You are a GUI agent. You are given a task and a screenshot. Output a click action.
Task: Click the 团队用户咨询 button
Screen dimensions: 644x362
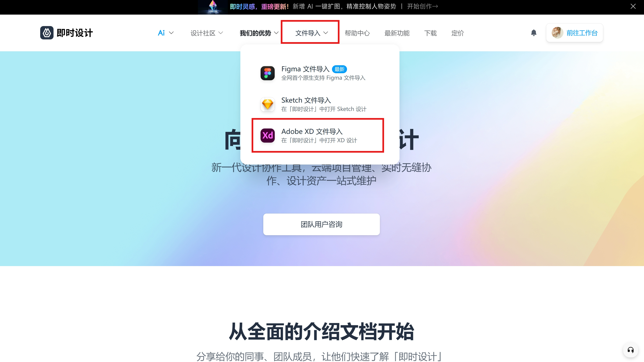coord(322,224)
